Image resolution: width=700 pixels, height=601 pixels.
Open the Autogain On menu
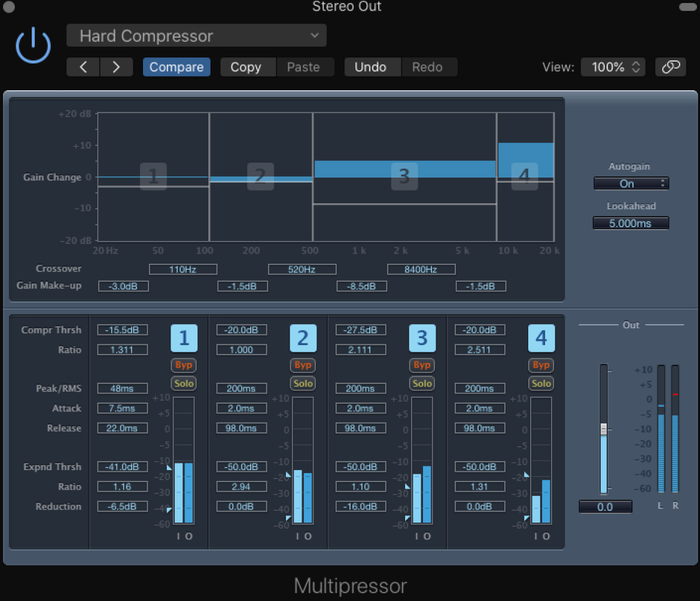point(631,184)
